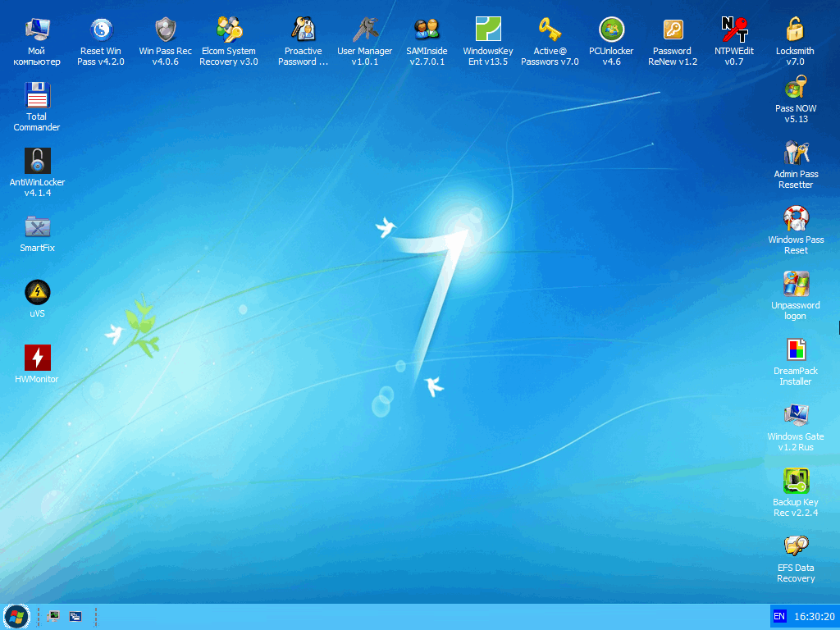This screenshot has height=630, width=840.
Task: Open Proactive Password icon
Action: [304, 30]
